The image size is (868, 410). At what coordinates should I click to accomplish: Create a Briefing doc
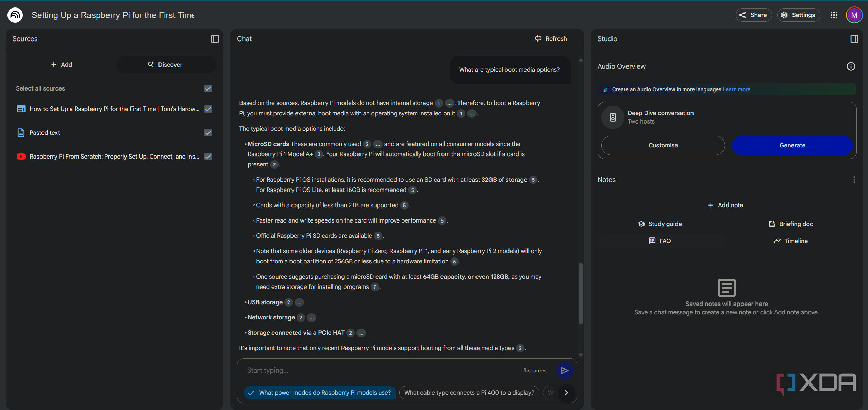click(x=791, y=224)
